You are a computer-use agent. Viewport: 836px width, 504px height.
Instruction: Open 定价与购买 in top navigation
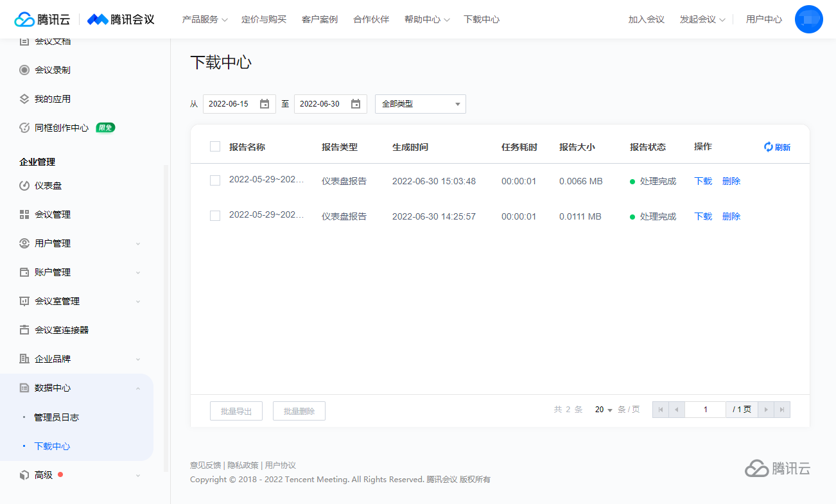264,19
